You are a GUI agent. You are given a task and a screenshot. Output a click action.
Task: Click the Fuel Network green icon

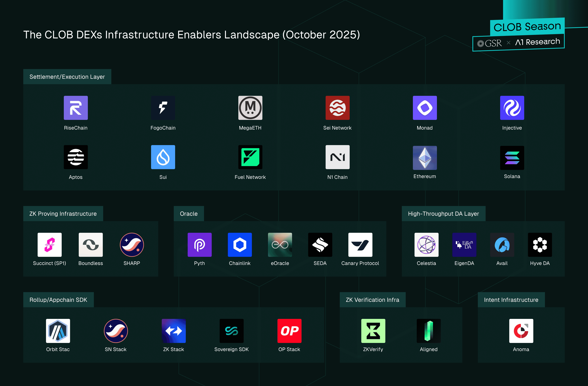coord(250,157)
